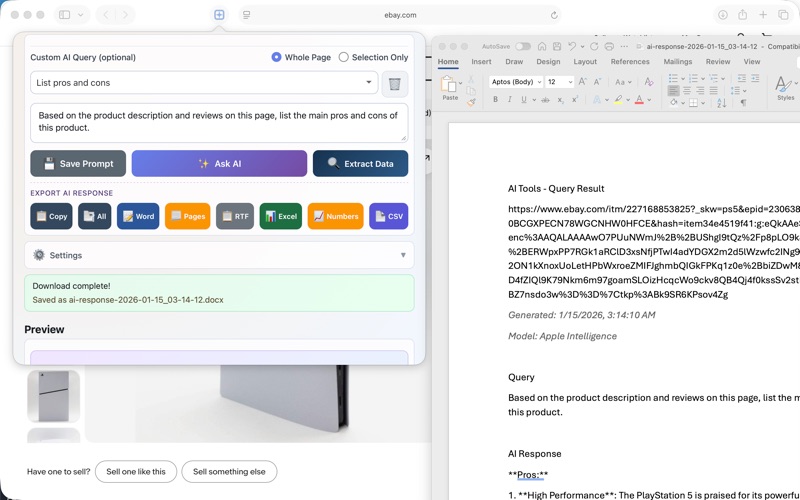
Task: Open the Design tab in Word
Action: 548,62
